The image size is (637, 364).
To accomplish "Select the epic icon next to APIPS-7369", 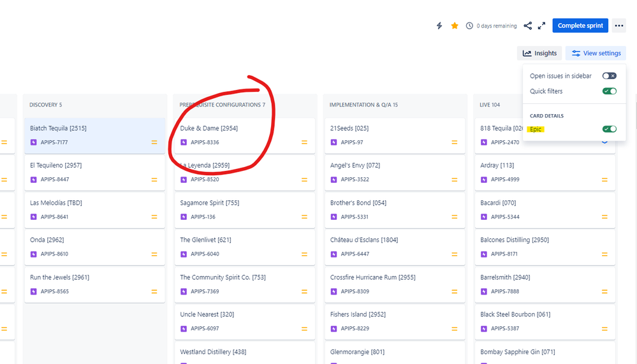I will click(x=184, y=291).
